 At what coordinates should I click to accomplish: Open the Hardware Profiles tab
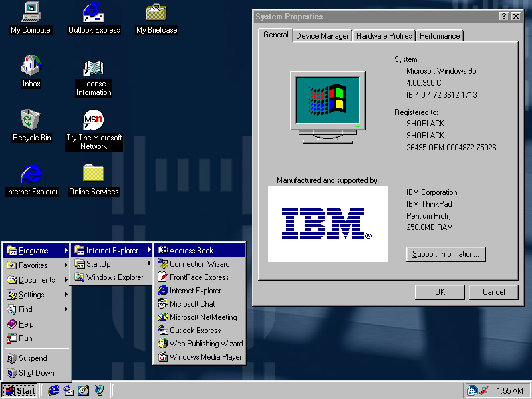click(x=384, y=36)
